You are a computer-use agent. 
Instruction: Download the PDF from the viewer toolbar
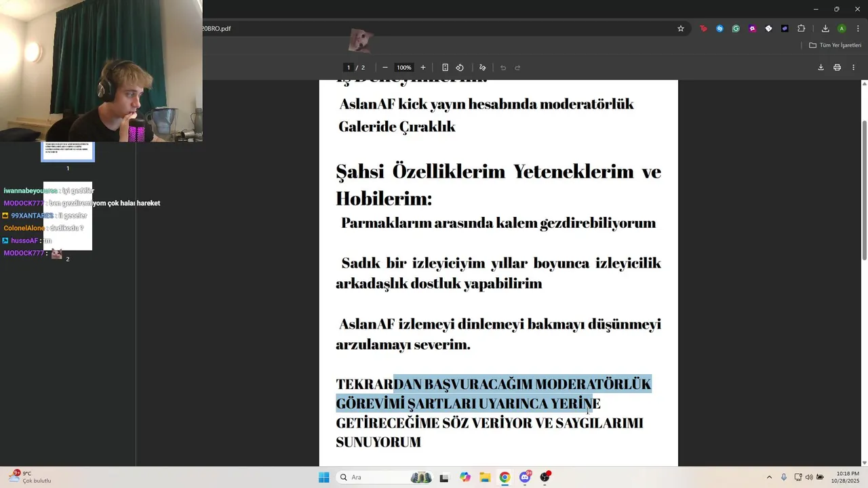pos(821,67)
